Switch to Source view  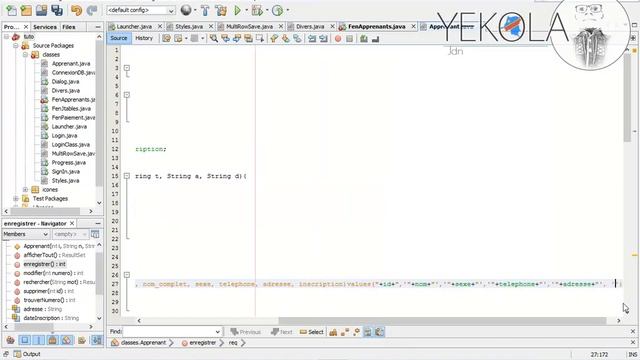click(119, 38)
